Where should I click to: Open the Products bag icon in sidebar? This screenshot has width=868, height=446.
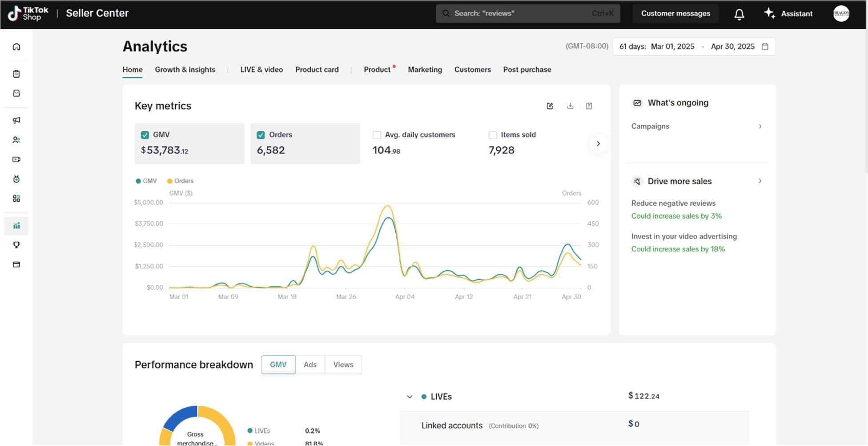click(16, 93)
